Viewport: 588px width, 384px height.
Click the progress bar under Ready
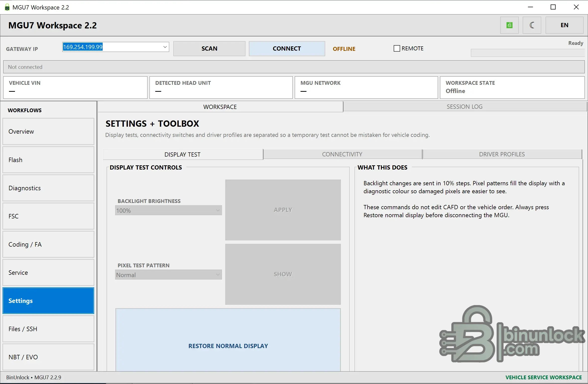(527, 53)
